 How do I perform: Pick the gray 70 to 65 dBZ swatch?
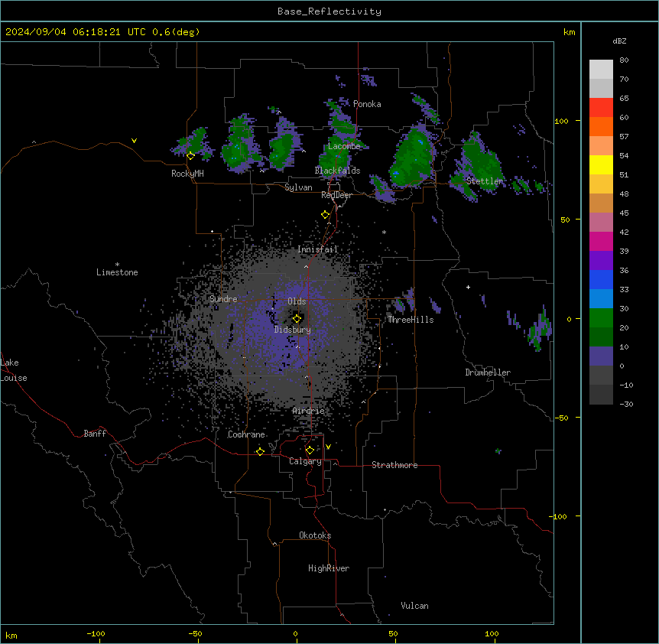coord(601,88)
